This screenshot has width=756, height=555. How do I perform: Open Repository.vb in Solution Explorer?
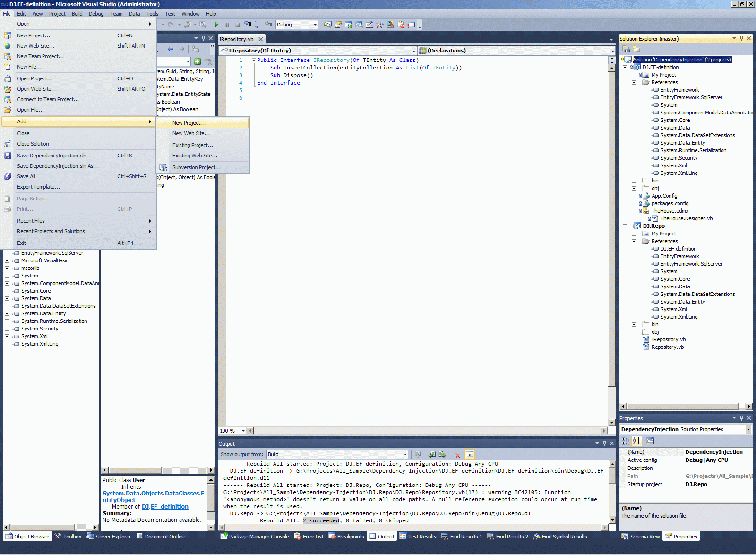pyautogui.click(x=667, y=347)
